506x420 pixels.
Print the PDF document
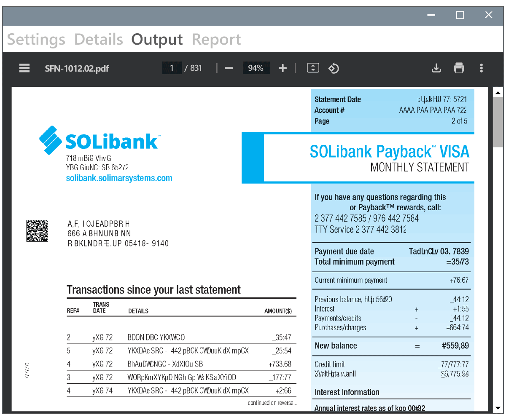click(459, 68)
